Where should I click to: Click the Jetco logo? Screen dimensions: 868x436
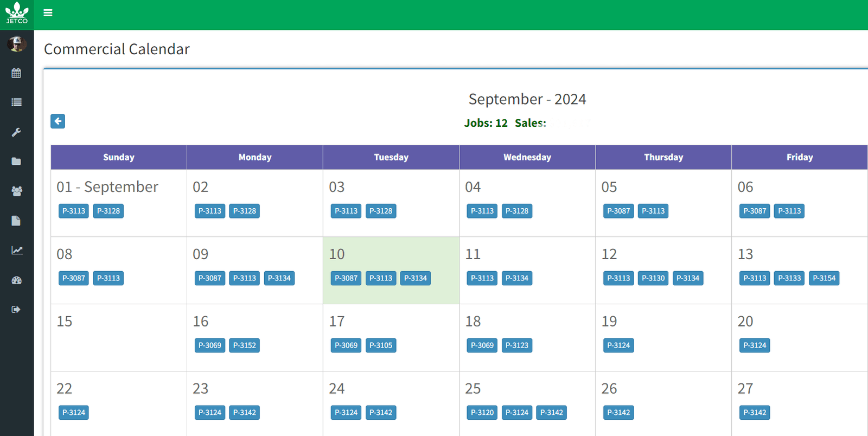(17, 14)
